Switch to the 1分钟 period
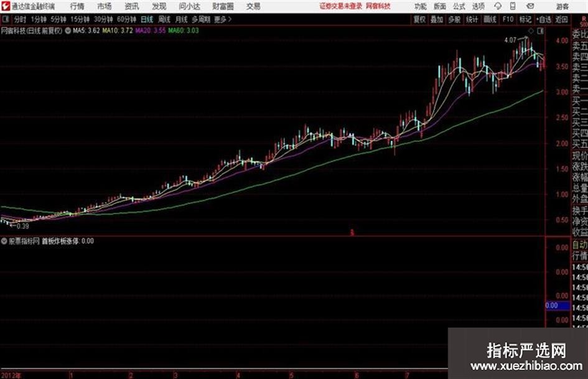Image resolution: width=588 pixels, height=379 pixels. pos(39,19)
